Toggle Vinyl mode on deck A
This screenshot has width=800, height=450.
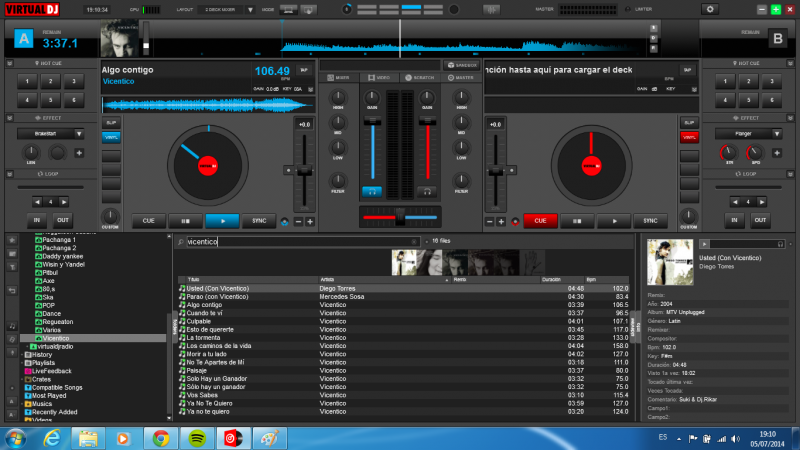(x=111, y=137)
